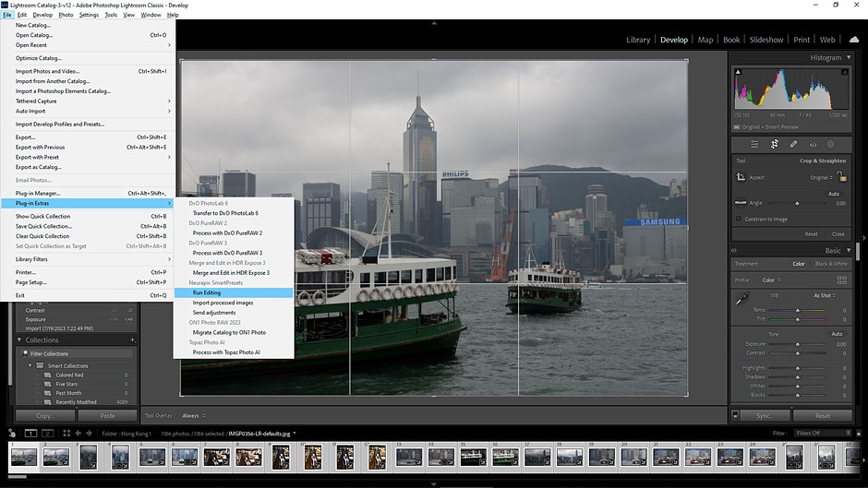
Task: Select Color treatment
Action: 798,264
